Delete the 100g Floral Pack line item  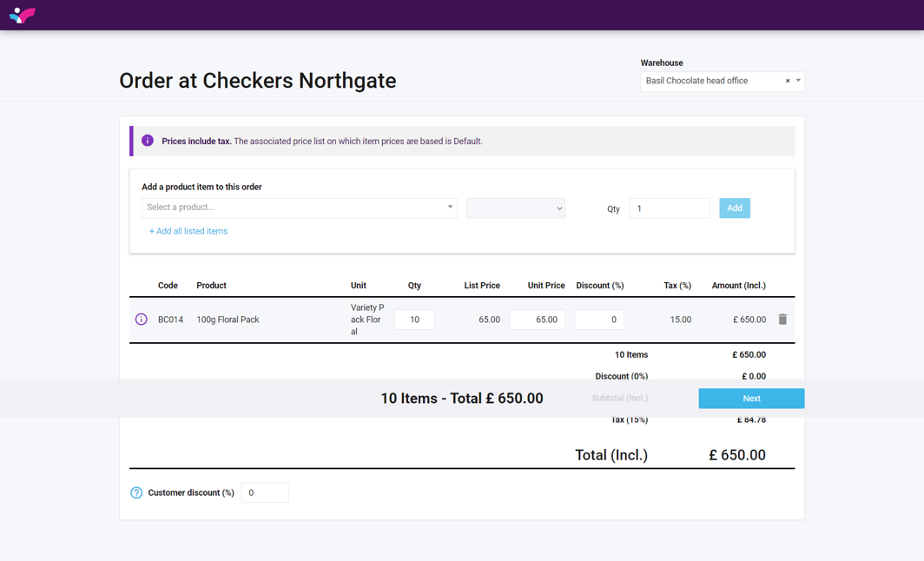(782, 320)
